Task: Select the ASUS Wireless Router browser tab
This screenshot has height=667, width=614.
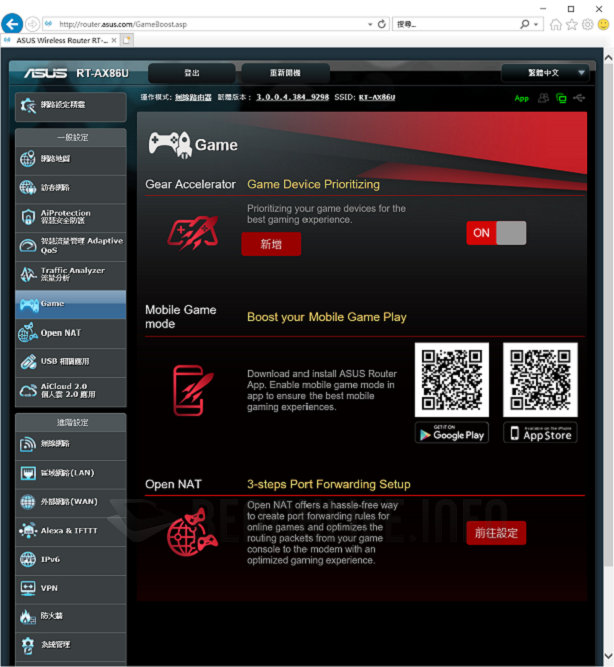Action: (60, 40)
